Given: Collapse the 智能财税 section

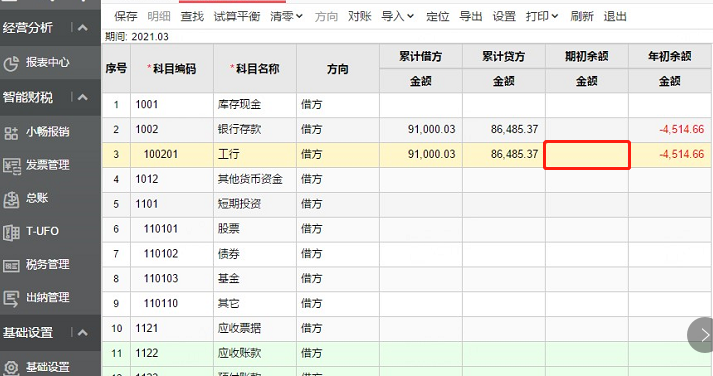Looking at the screenshot, I should pyautogui.click(x=83, y=97).
